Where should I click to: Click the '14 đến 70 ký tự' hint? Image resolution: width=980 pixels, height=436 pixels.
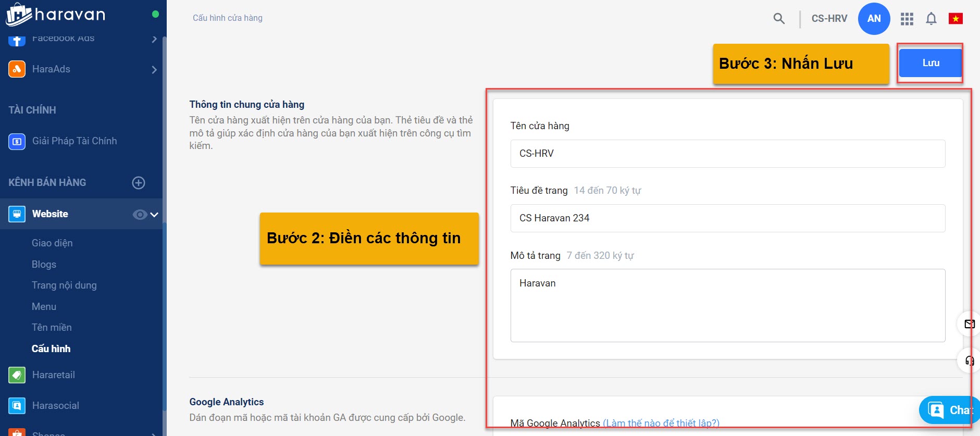607,191
